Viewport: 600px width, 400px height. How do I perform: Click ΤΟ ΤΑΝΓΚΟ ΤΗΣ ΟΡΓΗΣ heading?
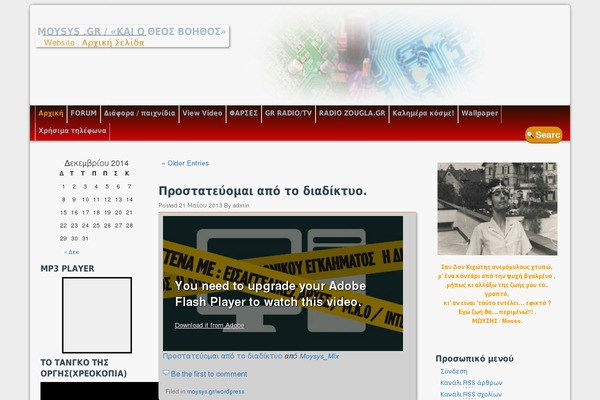84,368
